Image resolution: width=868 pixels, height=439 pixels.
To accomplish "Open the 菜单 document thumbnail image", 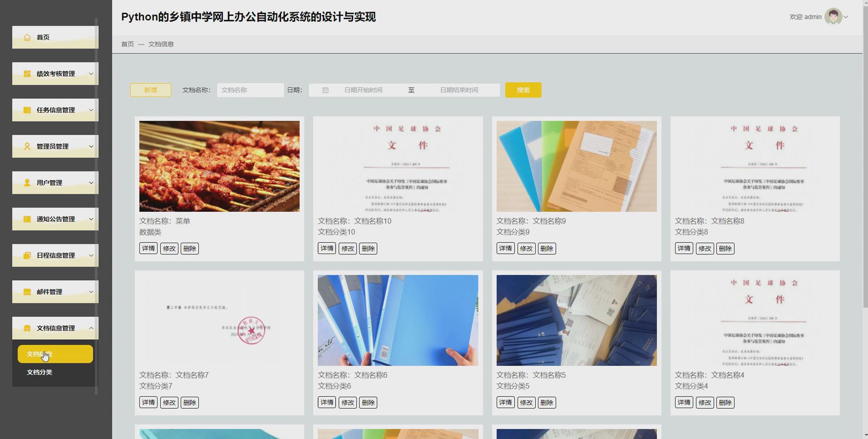I will 219,166.
